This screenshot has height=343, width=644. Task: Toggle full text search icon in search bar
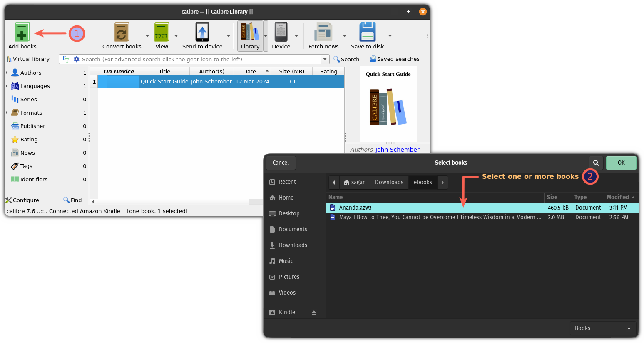65,59
